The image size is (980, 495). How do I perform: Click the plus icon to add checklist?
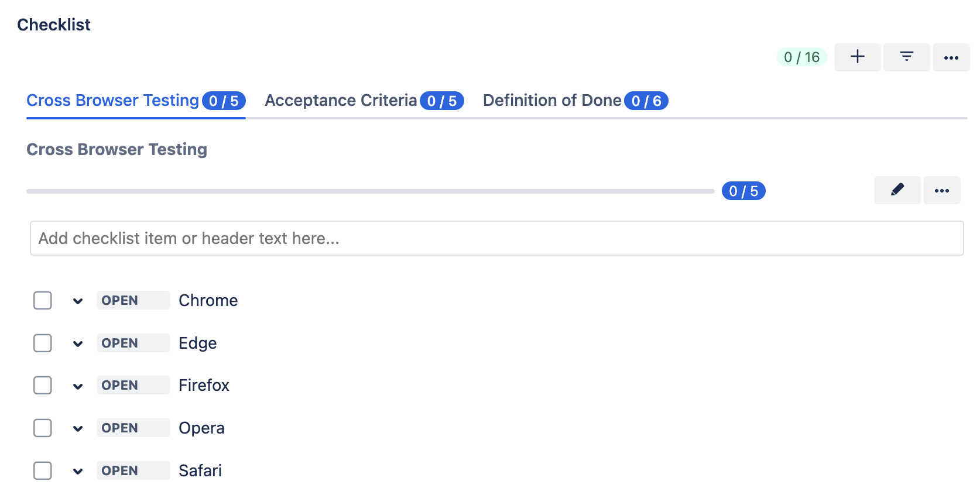[857, 57]
